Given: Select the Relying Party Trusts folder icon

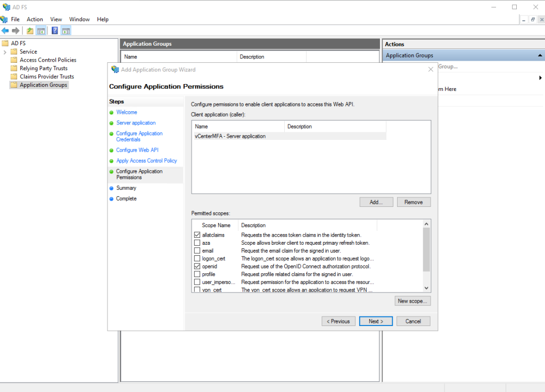Looking at the screenshot, I should (x=14, y=68).
